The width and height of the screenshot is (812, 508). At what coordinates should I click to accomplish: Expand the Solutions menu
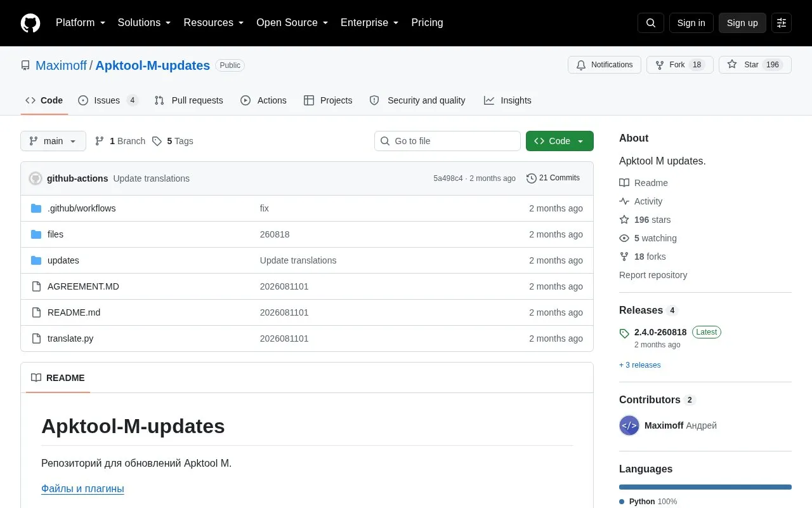[145, 23]
